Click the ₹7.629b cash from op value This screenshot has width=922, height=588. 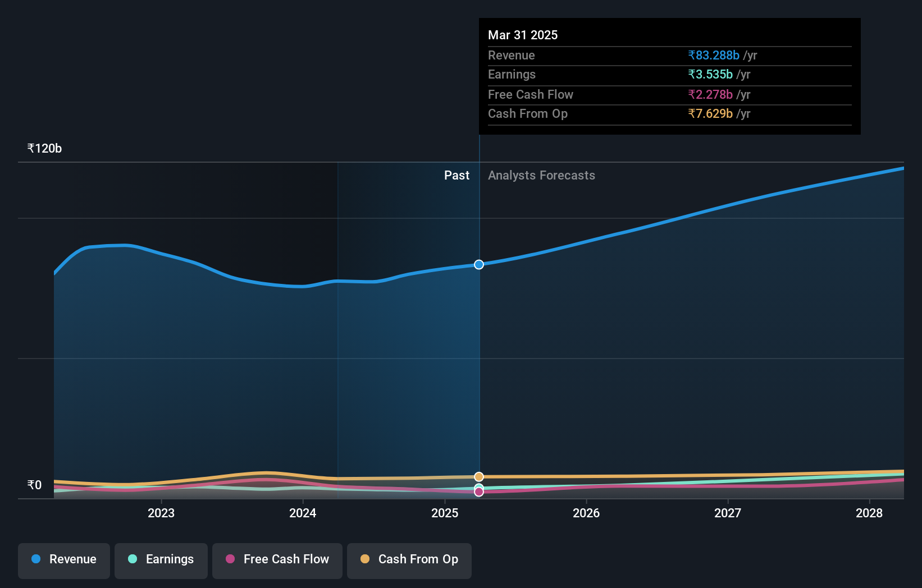click(710, 113)
